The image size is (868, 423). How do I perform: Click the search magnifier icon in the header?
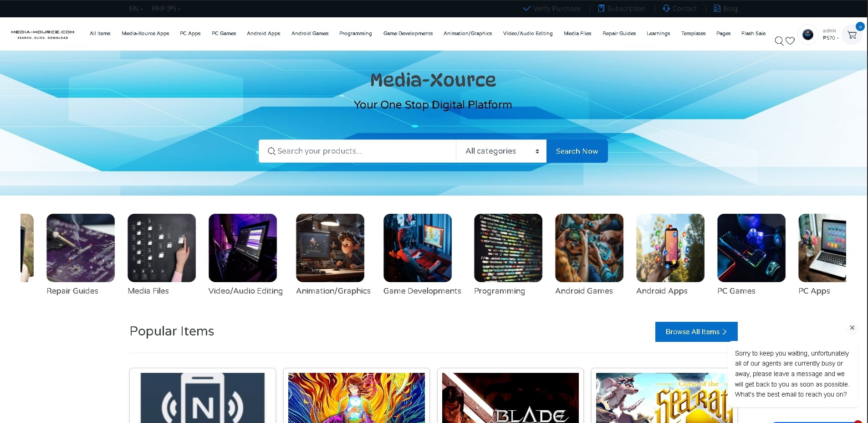pyautogui.click(x=779, y=41)
